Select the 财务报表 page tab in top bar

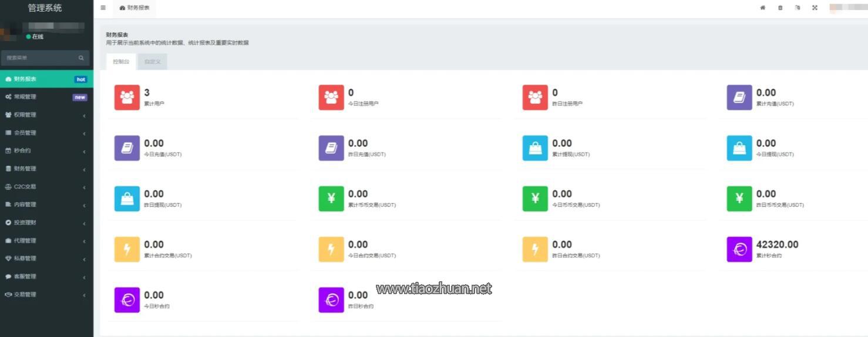(x=134, y=8)
